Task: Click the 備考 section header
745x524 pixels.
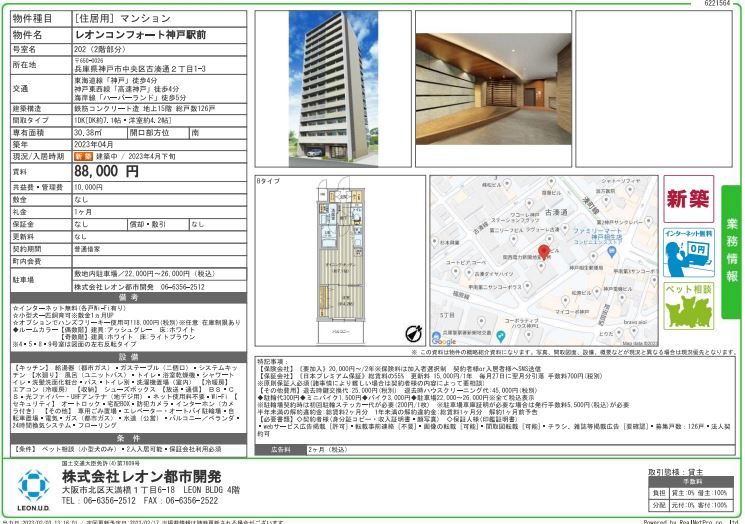Action: pyautogui.click(x=128, y=298)
